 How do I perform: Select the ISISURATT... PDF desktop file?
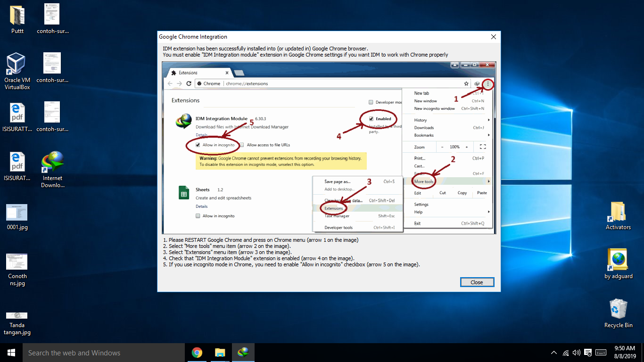click(x=17, y=118)
